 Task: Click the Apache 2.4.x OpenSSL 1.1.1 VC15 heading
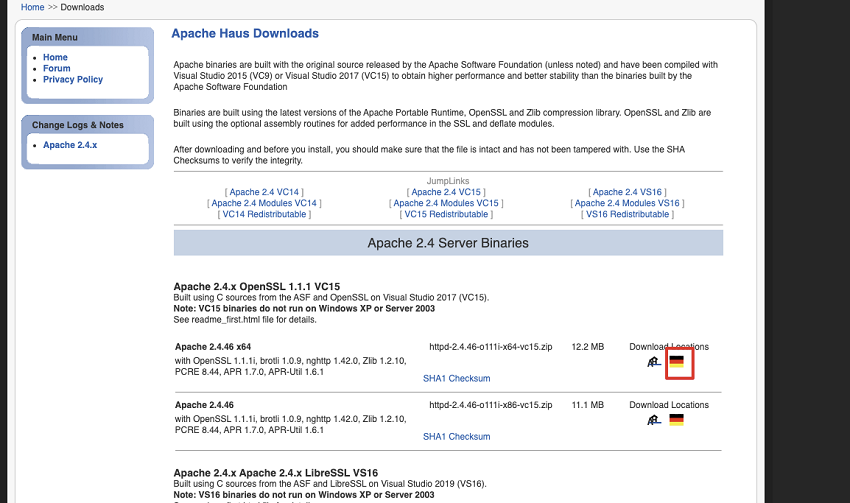tap(257, 286)
